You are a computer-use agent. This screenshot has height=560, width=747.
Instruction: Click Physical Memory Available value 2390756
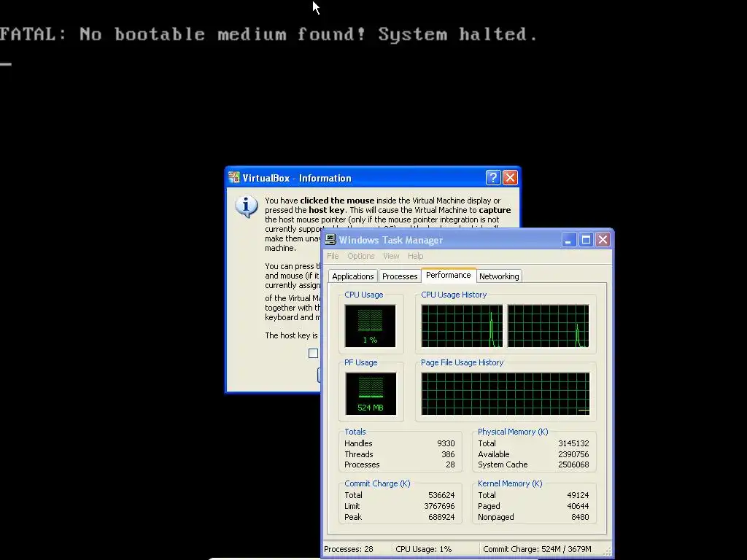573,454
